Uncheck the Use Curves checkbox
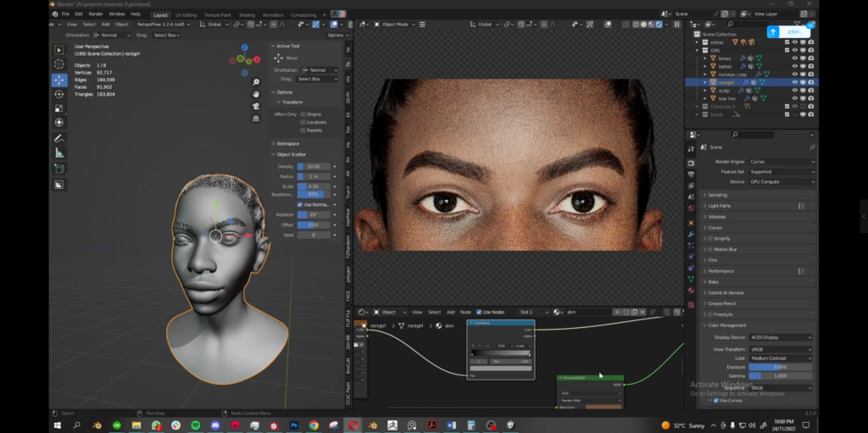The image size is (868, 433). click(715, 400)
